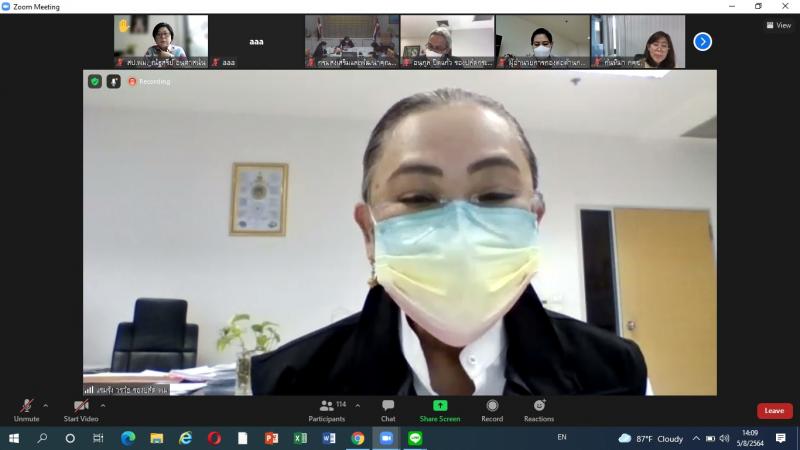Select the 'aaa' participant tile
Image resolution: width=800 pixels, height=450 pixels.
[256, 41]
